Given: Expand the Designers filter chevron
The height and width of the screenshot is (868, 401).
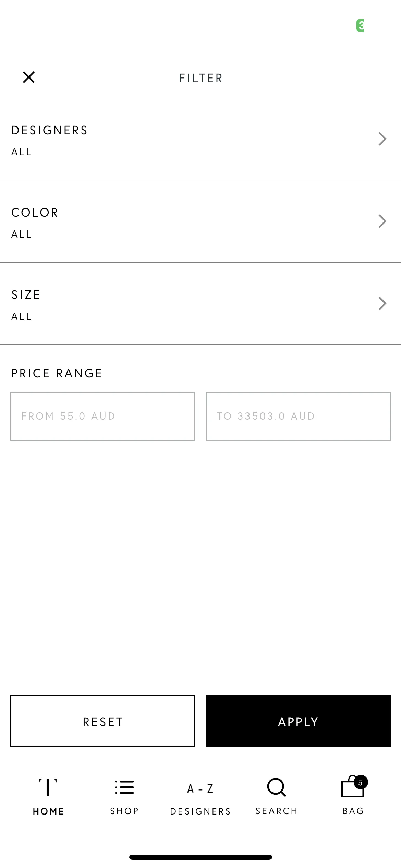Looking at the screenshot, I should (x=382, y=139).
